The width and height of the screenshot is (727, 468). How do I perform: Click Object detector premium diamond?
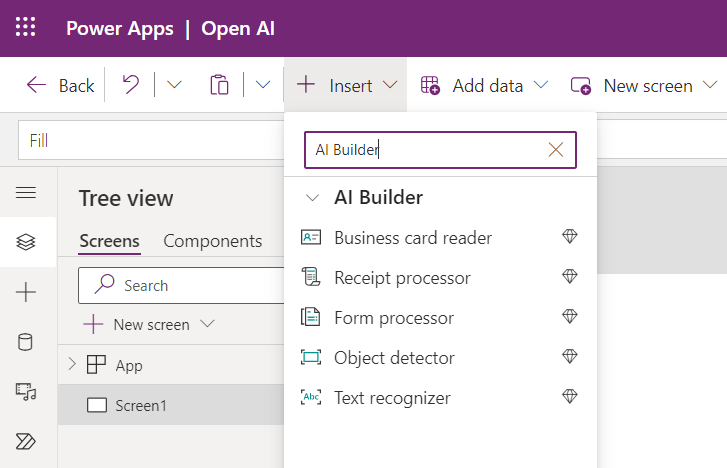click(x=569, y=356)
